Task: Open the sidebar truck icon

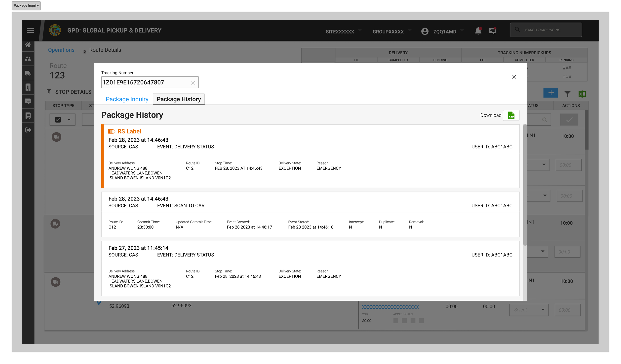Action: coord(28,73)
